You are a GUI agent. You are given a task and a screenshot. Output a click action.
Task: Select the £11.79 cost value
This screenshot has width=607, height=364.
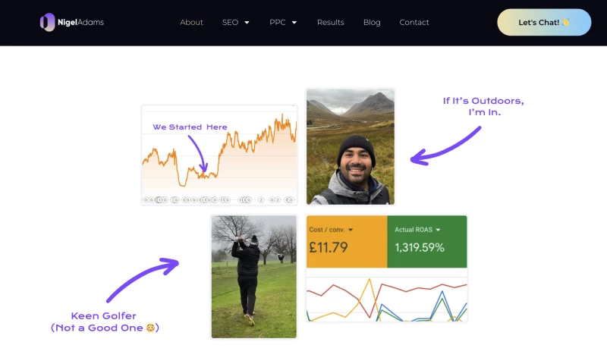tap(329, 247)
